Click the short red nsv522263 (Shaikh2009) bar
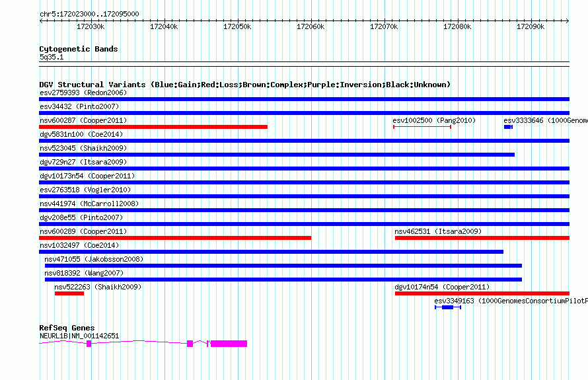Viewport: 588px width, 380px height. (69, 293)
